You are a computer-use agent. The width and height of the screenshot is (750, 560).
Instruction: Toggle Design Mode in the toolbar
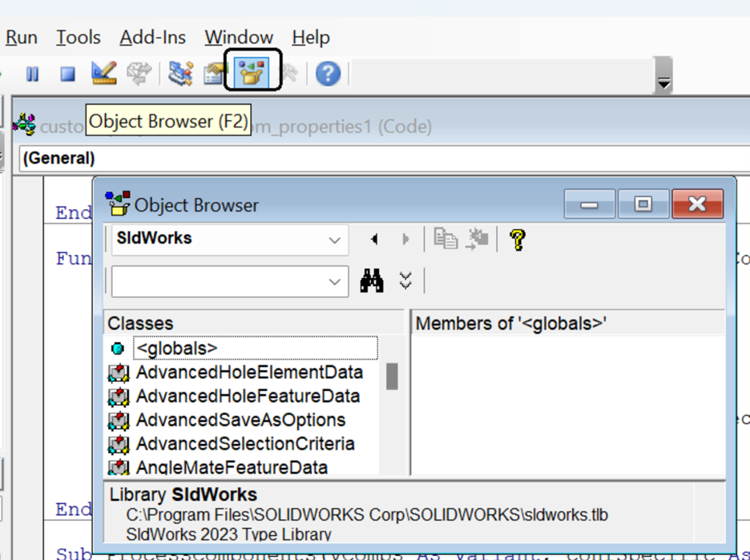coord(104,73)
